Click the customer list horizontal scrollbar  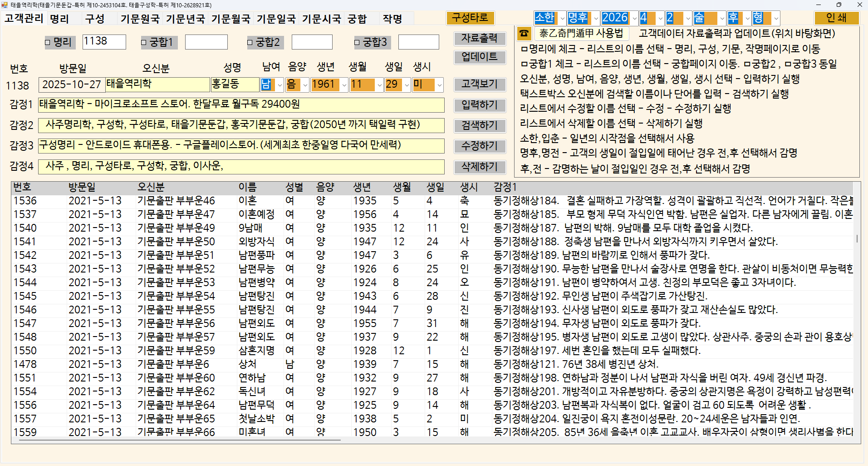(x=181, y=440)
